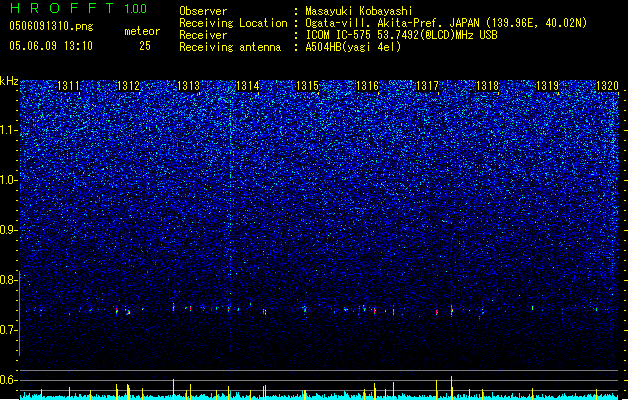Click the Observer label
The image size is (629, 400).
pos(203,11)
